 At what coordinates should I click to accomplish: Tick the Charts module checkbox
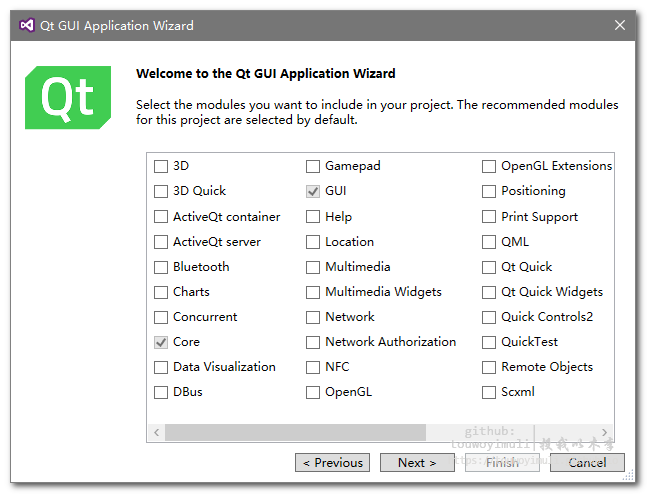point(161,292)
